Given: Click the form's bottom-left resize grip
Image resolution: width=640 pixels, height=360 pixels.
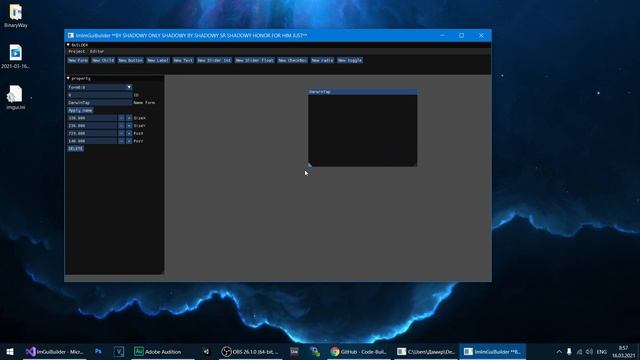Looking at the screenshot, I should pyautogui.click(x=310, y=164).
